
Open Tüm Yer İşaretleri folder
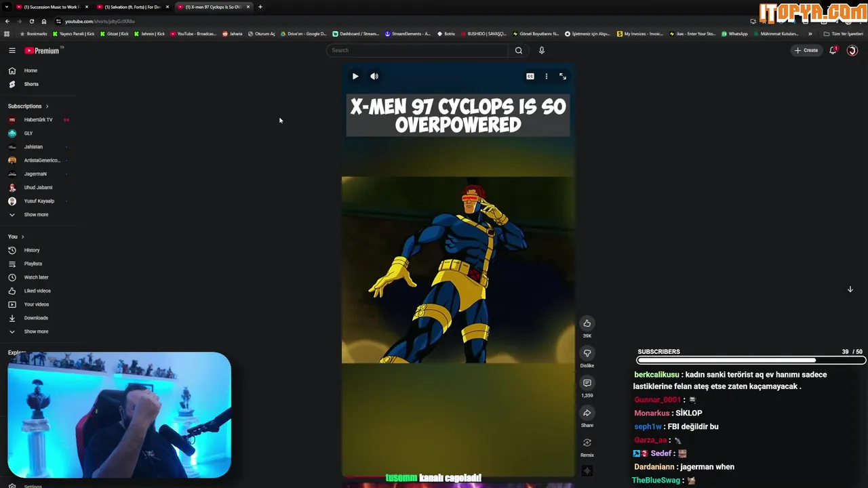click(843, 33)
